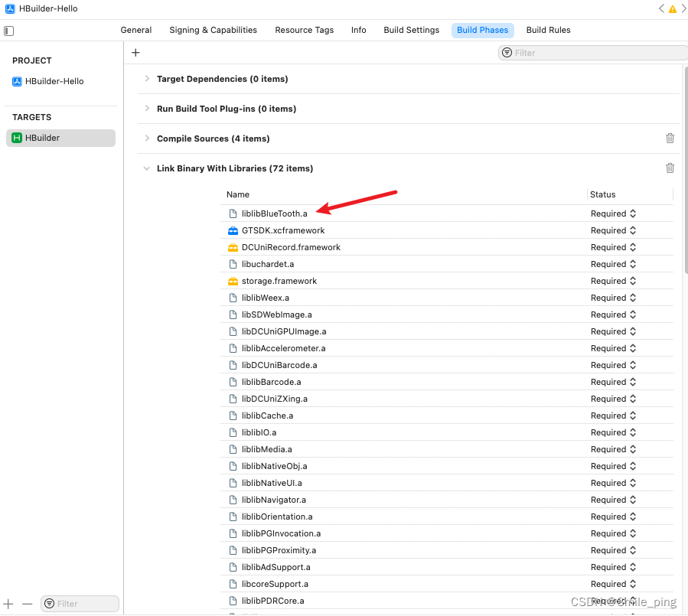
Task: Expand Target Dependencies section
Action: click(x=147, y=79)
